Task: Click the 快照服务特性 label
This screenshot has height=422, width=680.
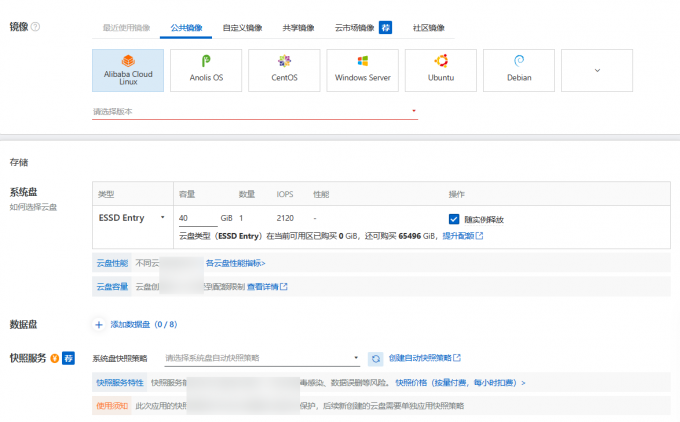Action: click(120, 383)
